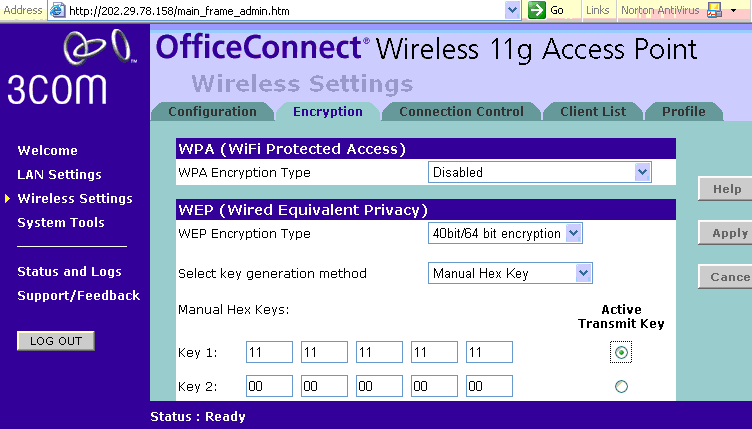Switch to the Configuration tab
Viewport: 752px width, 429px height.
click(212, 112)
